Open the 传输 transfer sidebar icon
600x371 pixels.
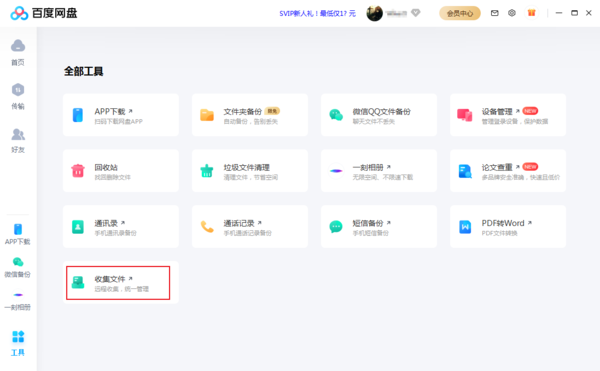18,90
